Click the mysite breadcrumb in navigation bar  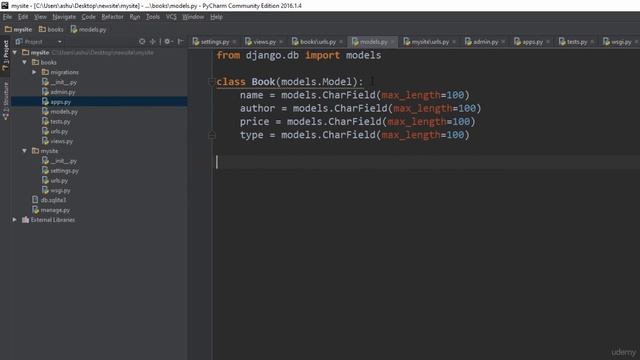pos(18,29)
